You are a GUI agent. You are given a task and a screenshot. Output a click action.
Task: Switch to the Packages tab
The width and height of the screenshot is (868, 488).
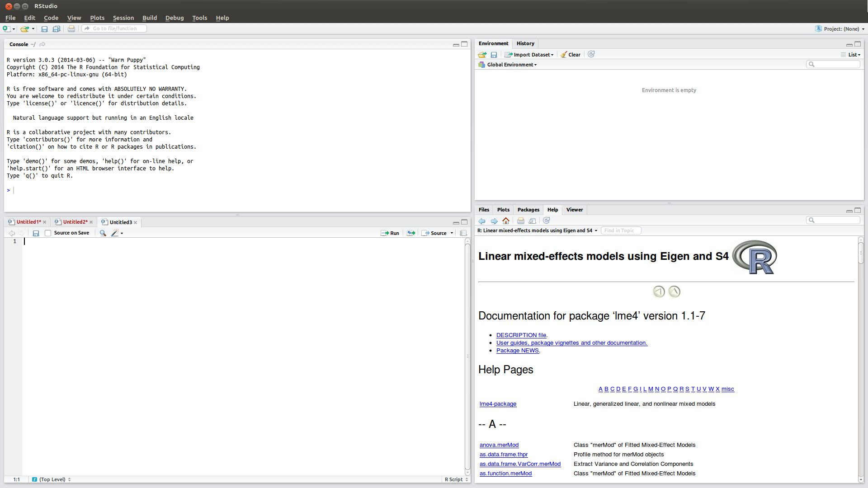click(528, 210)
